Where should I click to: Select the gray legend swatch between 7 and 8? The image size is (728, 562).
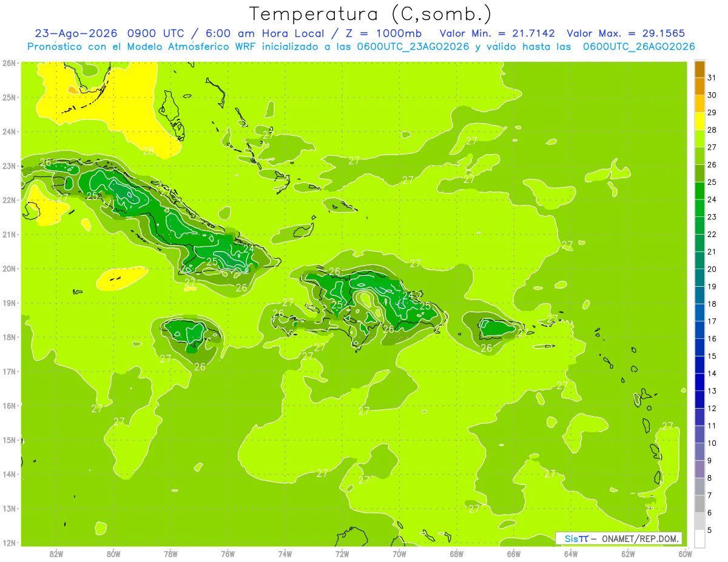coord(699,486)
